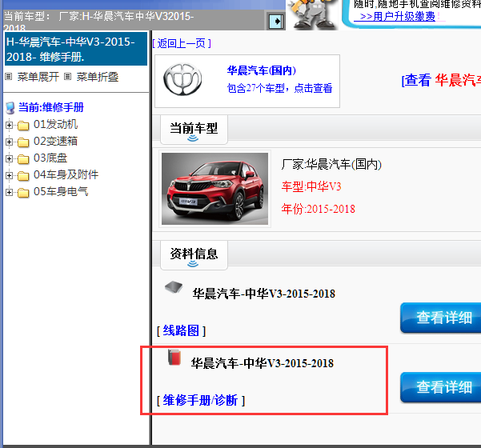Open the 资料信息 tab

(x=194, y=255)
